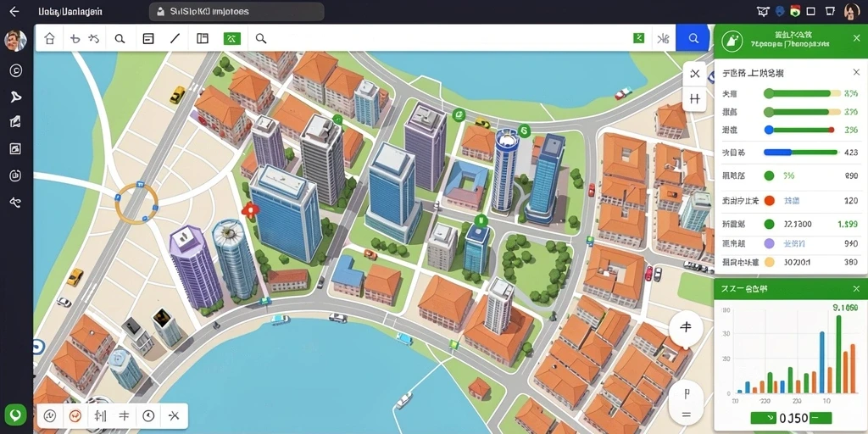Select the red location marker on the map

click(250, 209)
